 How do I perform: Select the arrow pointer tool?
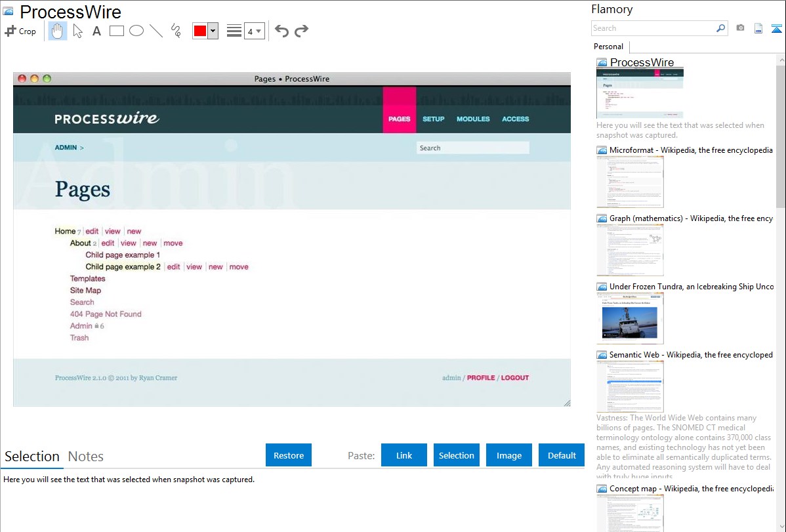77,31
